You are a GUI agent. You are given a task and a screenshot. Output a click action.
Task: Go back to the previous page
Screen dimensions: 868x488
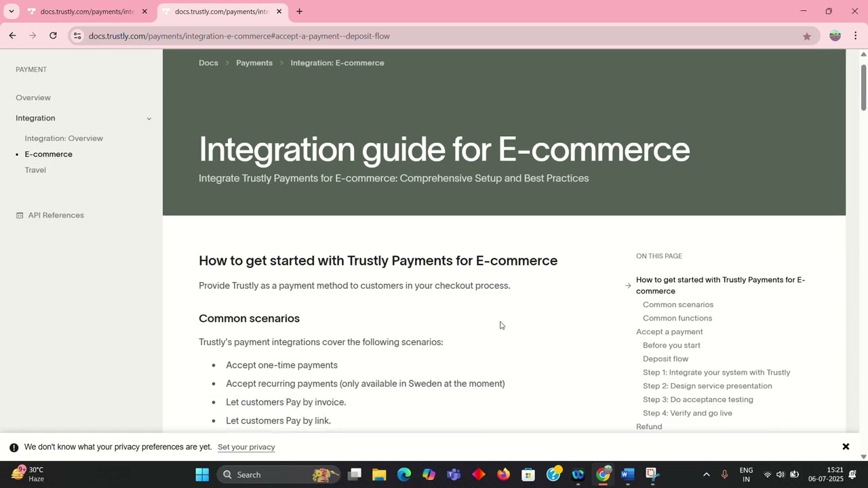pyautogui.click(x=12, y=36)
